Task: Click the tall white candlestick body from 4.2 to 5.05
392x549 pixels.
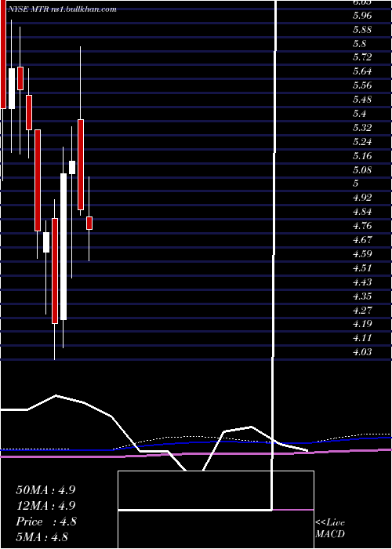Action: (64, 246)
